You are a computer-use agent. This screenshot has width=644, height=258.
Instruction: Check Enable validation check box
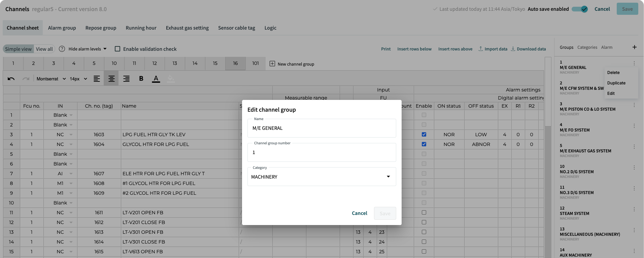click(117, 49)
